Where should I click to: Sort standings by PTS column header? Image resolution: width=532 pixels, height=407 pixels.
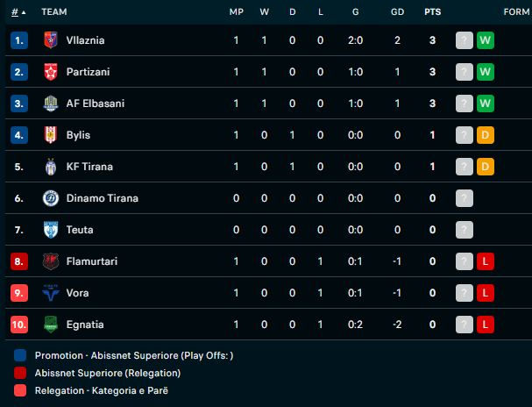[432, 12]
